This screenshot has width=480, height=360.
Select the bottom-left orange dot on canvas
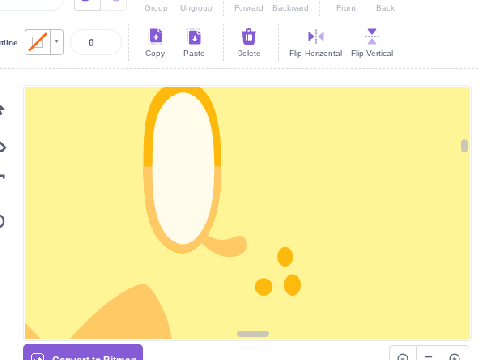[x=263, y=287]
